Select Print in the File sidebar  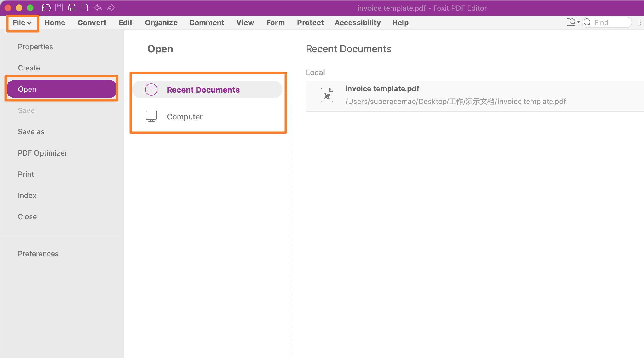pos(26,174)
